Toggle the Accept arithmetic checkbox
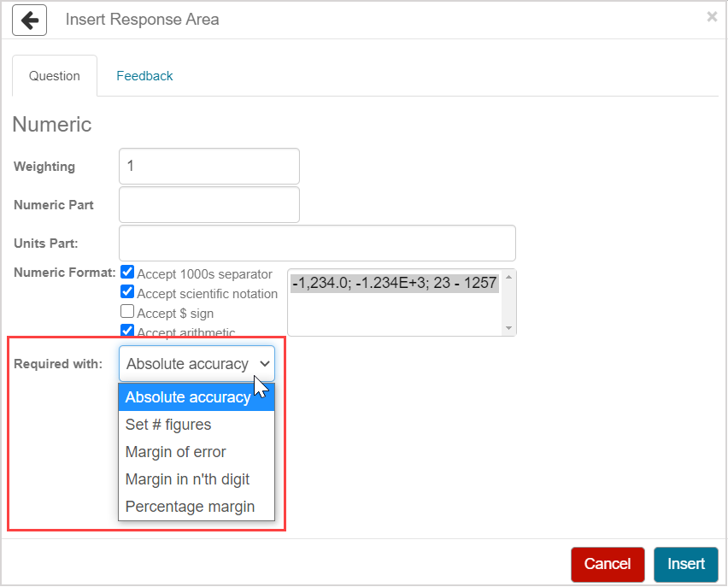 (127, 331)
